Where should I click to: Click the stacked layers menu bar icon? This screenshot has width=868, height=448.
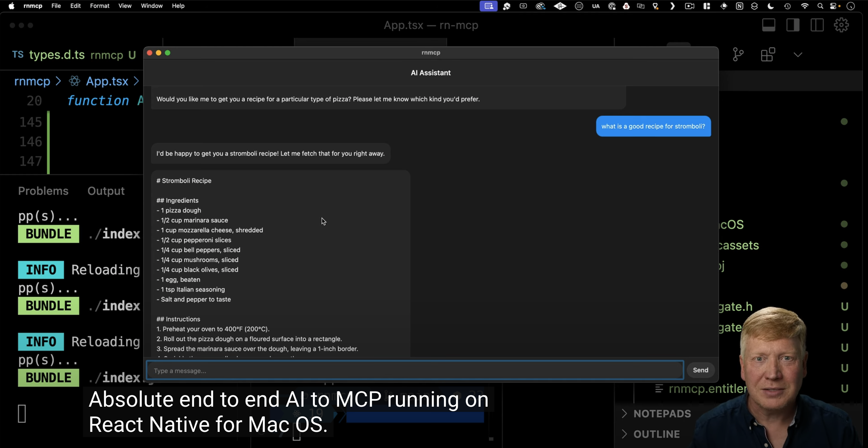[754, 6]
